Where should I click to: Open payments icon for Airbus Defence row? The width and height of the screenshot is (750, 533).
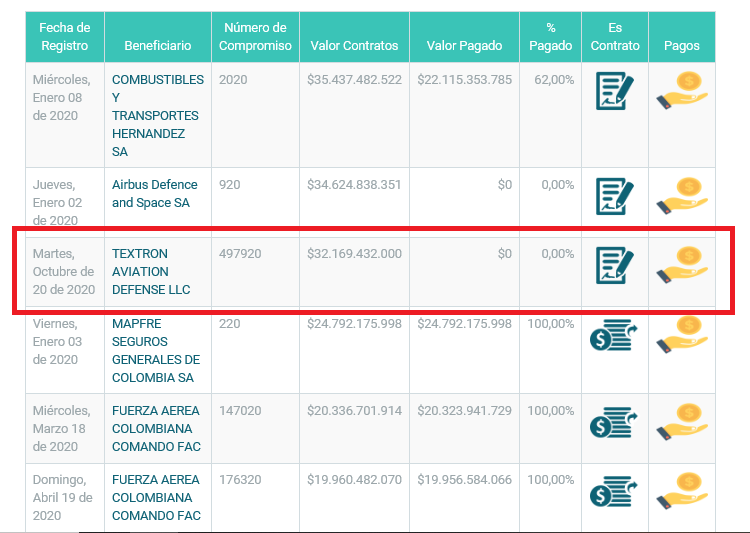[682, 196]
